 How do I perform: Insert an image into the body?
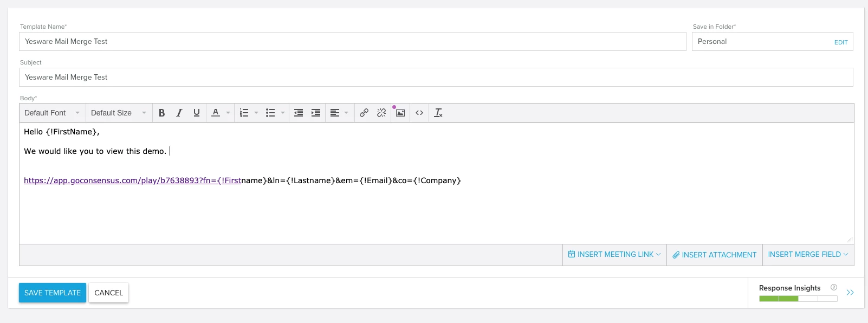tap(400, 113)
